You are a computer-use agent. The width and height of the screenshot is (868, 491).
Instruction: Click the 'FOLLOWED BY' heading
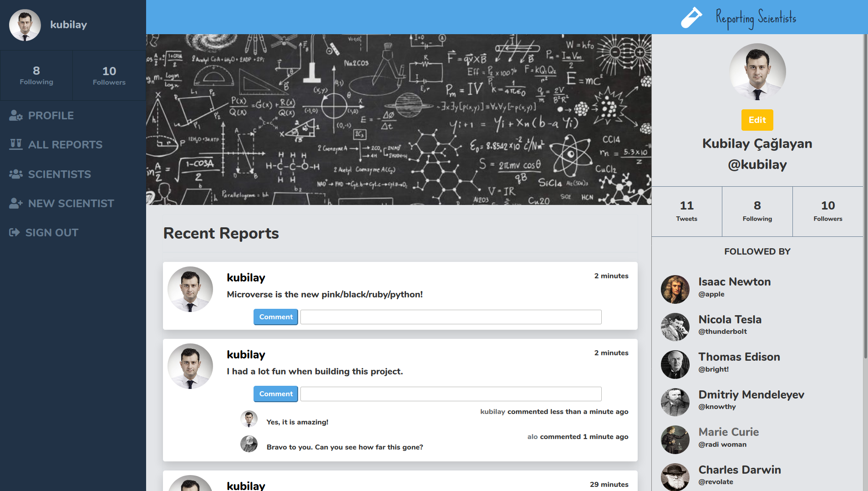757,251
